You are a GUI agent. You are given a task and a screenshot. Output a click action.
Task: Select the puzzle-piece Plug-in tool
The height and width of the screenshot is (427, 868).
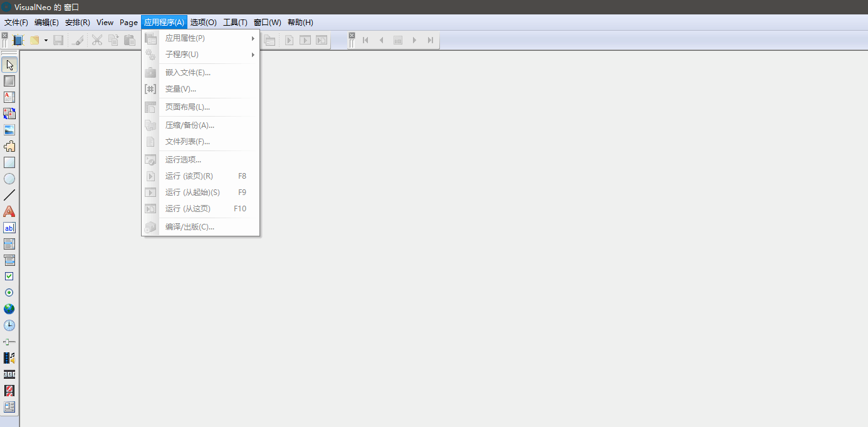(9, 146)
